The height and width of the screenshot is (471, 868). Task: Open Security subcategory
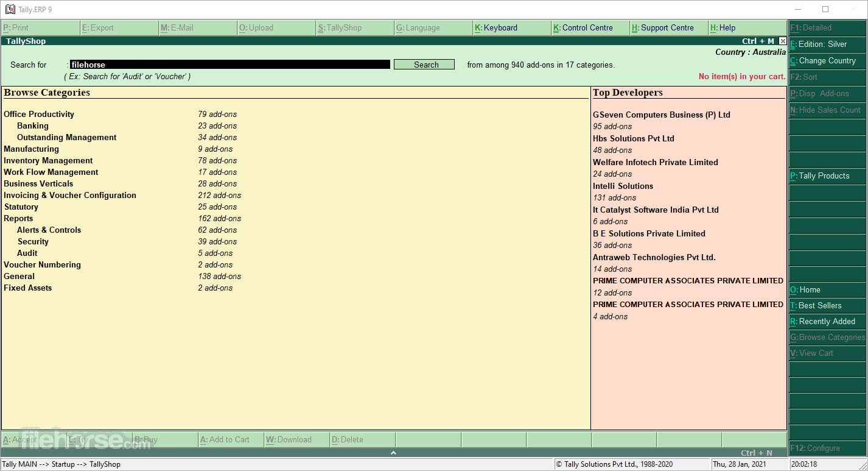33,242
